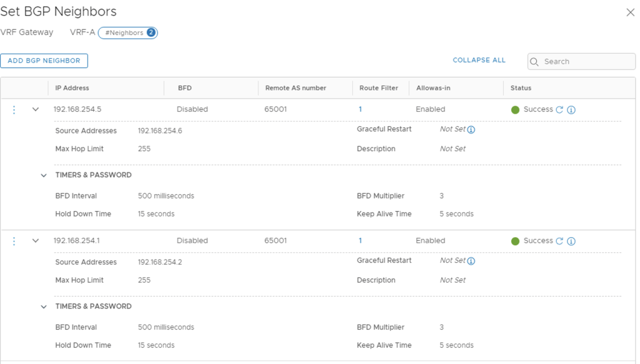Refresh status of neighbor 192.168.254.5
640x364 pixels.
click(x=559, y=110)
